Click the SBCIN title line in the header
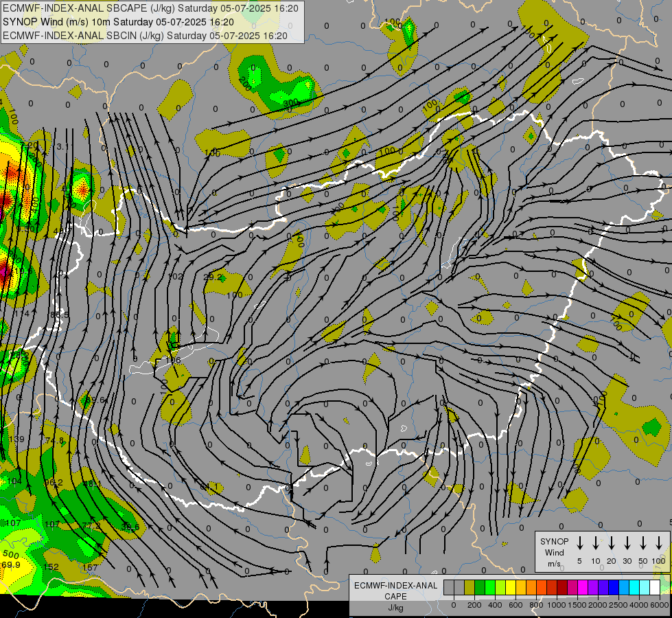 (x=145, y=36)
